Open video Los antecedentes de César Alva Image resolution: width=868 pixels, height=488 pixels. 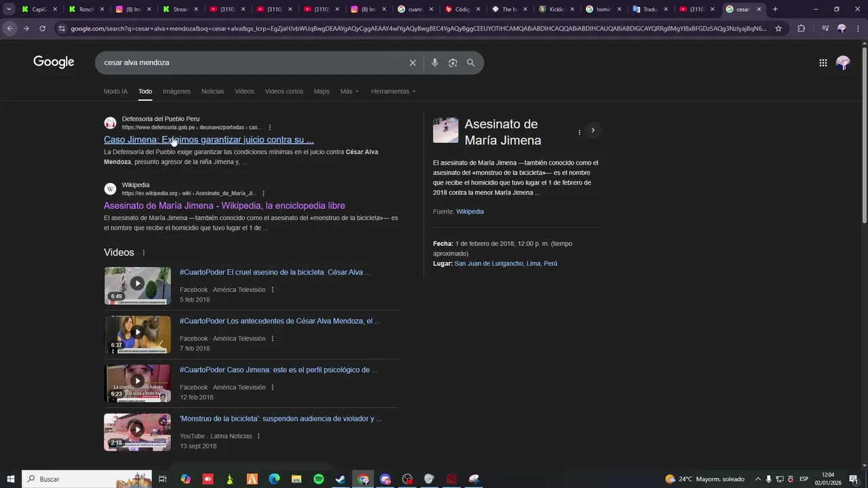tap(280, 321)
